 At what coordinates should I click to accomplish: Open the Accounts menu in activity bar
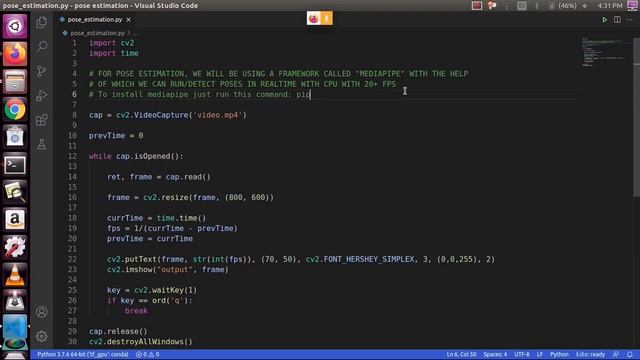coord(41,312)
